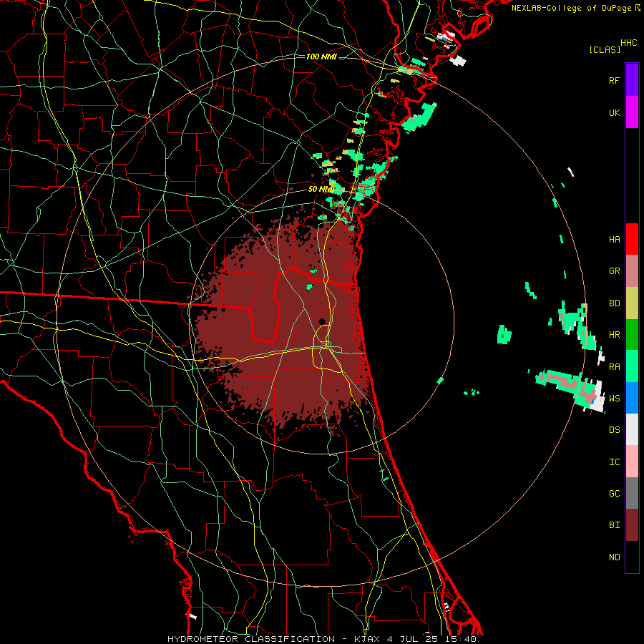Click the 100 NMI range ring label

[x=321, y=57]
